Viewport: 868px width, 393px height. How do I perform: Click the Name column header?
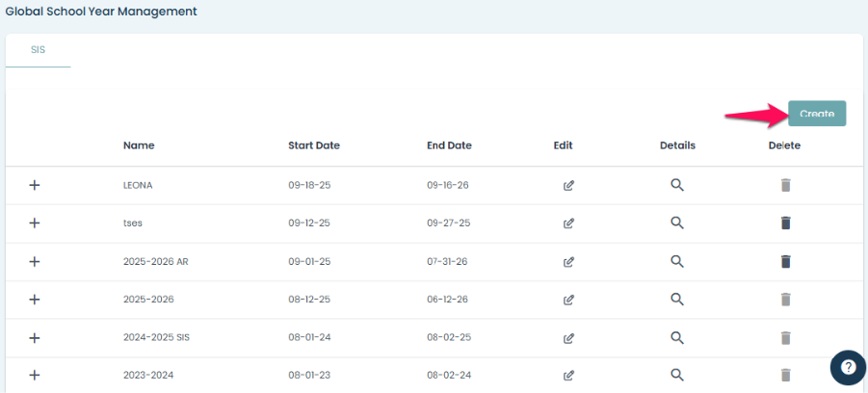point(139,145)
